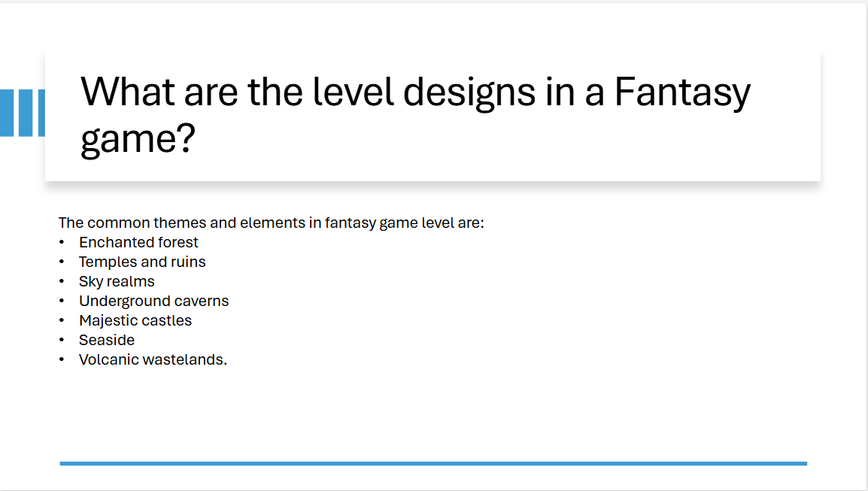Click the word "Fantasy" in the title

tap(682, 92)
